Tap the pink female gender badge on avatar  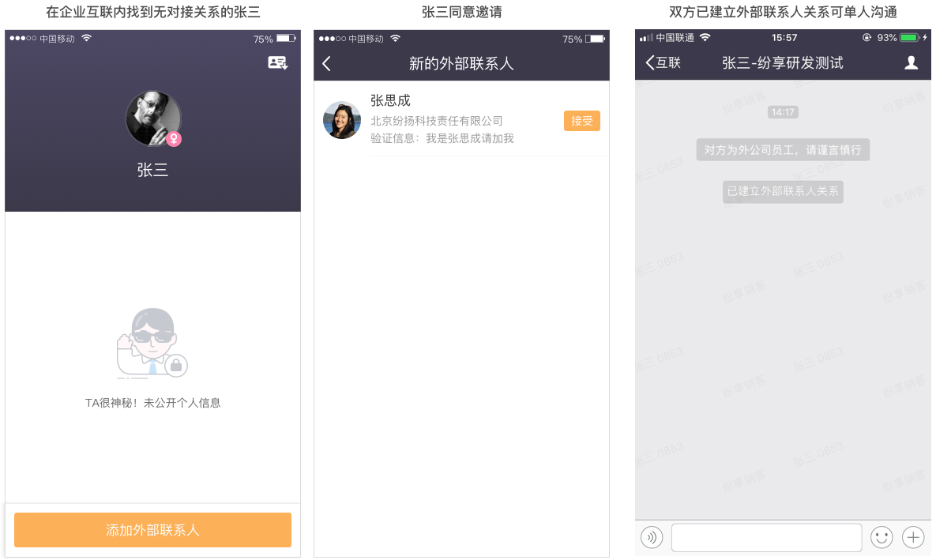click(x=174, y=139)
